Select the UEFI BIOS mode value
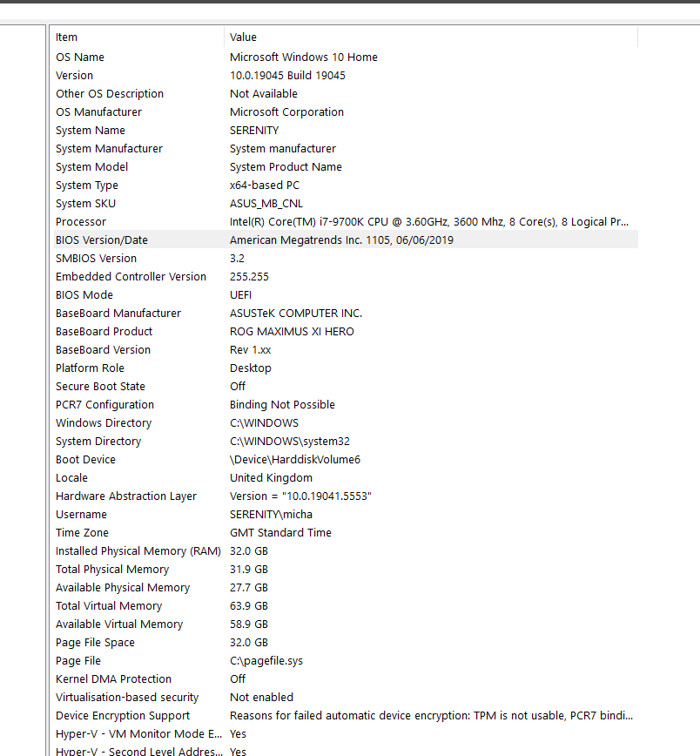This screenshot has width=700, height=756. tap(240, 295)
